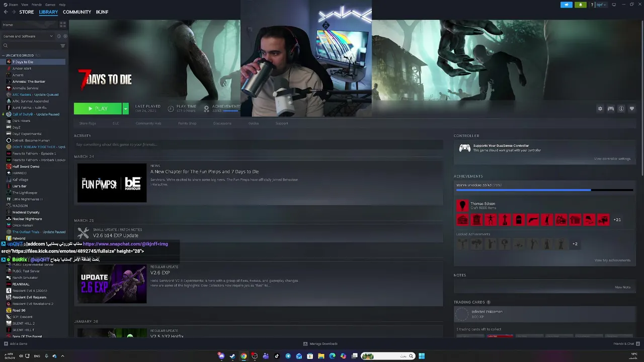
Task: Open the Discussions link
Action: [x=222, y=123]
